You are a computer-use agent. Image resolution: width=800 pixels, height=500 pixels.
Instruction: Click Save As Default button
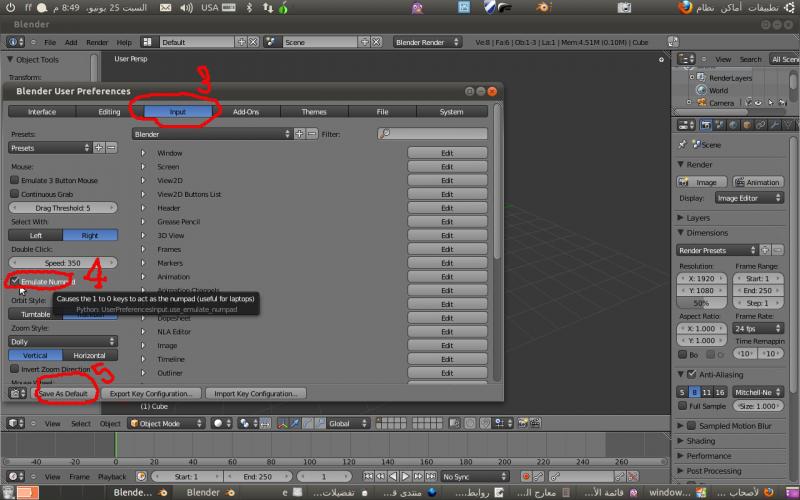click(x=63, y=393)
